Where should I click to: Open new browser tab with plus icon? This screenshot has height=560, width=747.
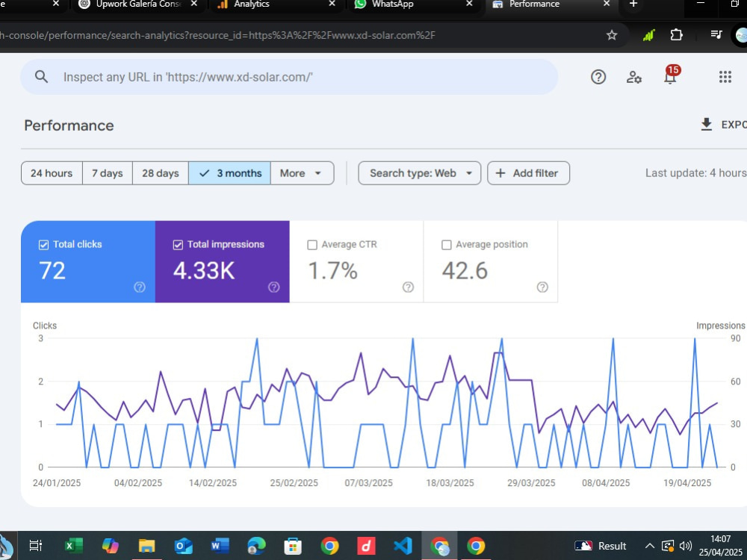[x=633, y=4]
